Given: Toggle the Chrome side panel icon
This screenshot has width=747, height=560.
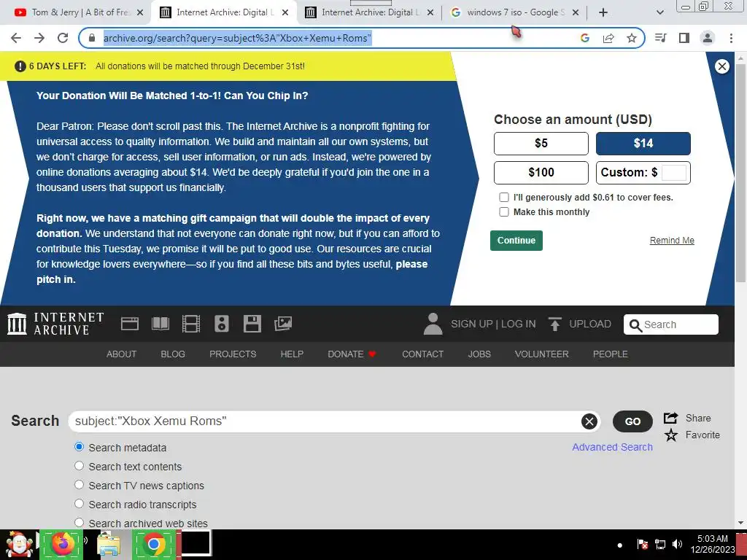Looking at the screenshot, I should [684, 38].
